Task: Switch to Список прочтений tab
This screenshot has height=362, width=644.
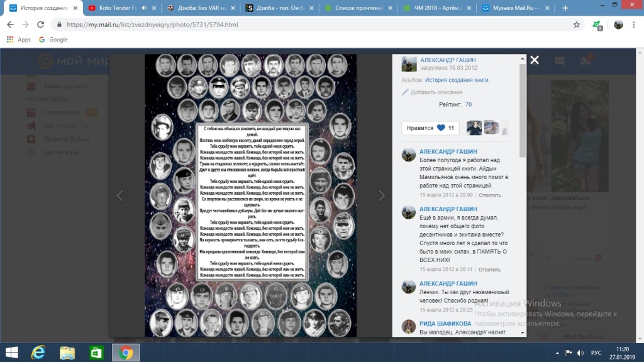Action: coord(358,8)
